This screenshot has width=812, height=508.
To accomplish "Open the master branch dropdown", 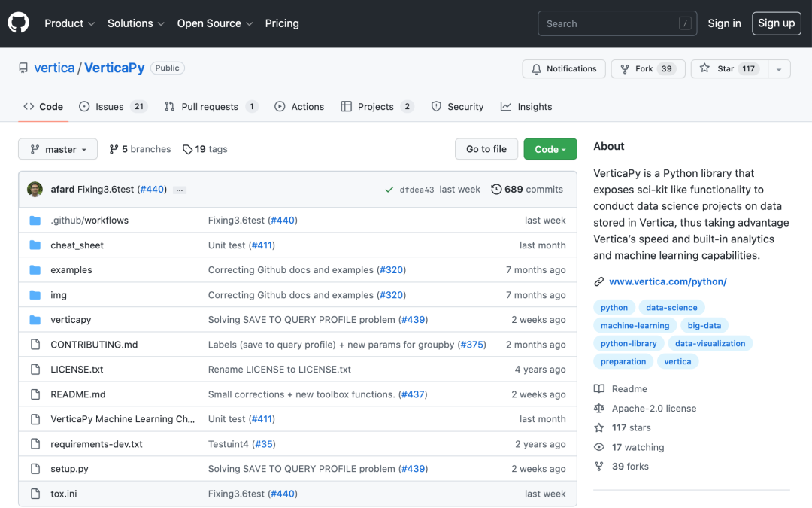I will point(57,149).
